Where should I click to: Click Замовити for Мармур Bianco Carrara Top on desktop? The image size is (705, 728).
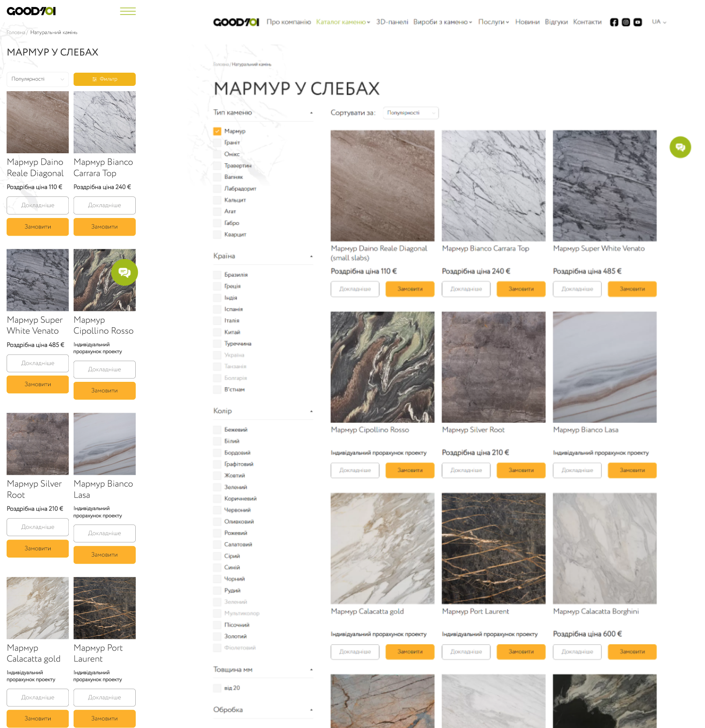tap(521, 289)
